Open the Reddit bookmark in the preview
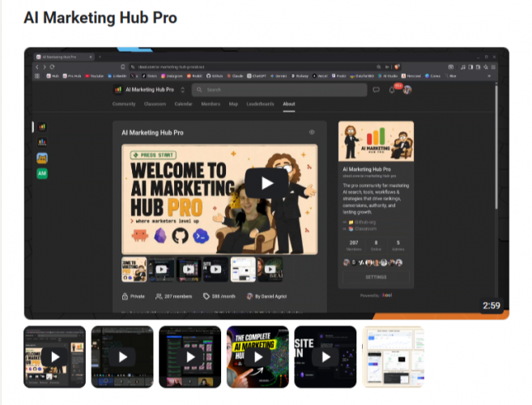This screenshot has height=405, width=532. coord(195,76)
